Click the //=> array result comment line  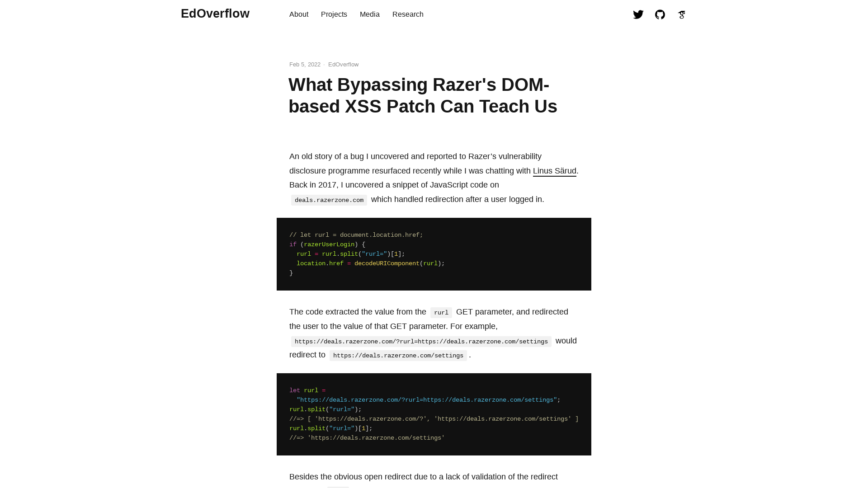434,419
